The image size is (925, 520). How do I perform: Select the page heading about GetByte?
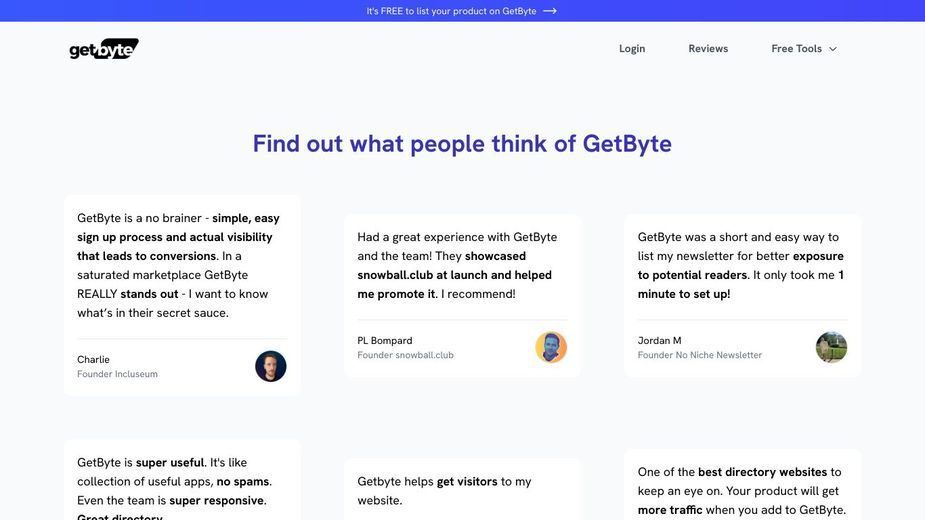(x=462, y=144)
